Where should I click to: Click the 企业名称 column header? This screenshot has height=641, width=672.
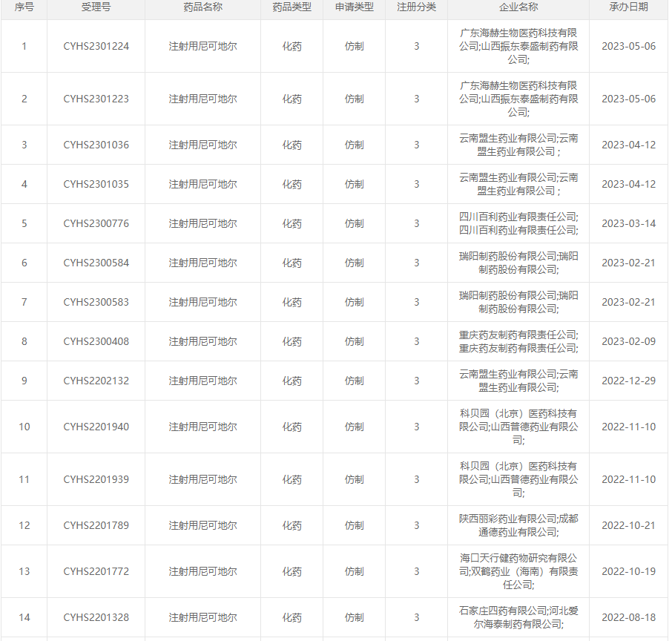point(518,7)
